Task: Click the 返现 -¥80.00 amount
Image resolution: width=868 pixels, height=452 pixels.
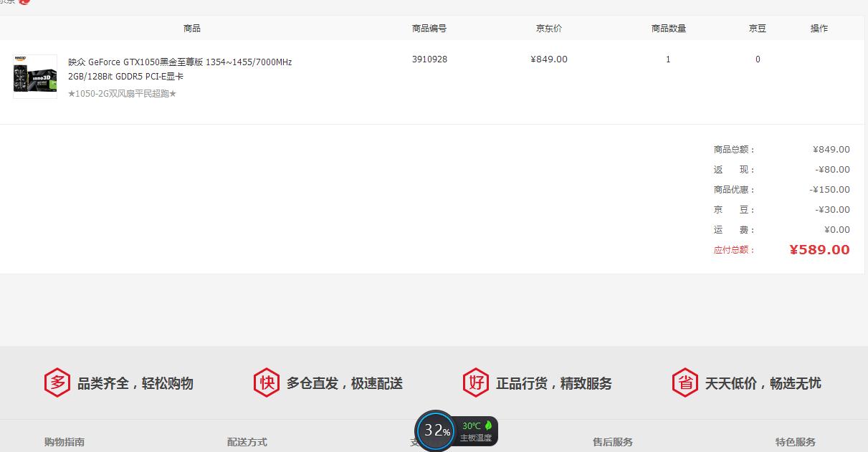Action: (833, 170)
